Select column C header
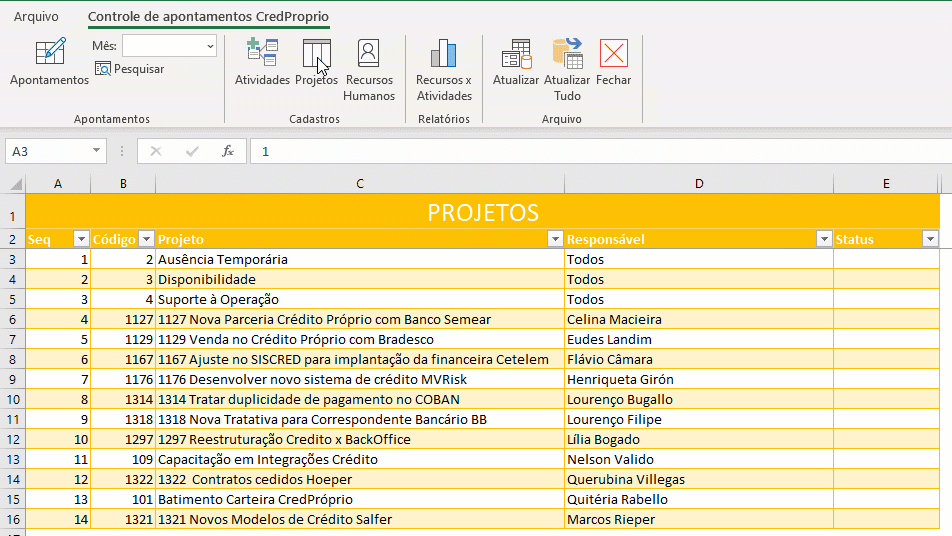 360,184
